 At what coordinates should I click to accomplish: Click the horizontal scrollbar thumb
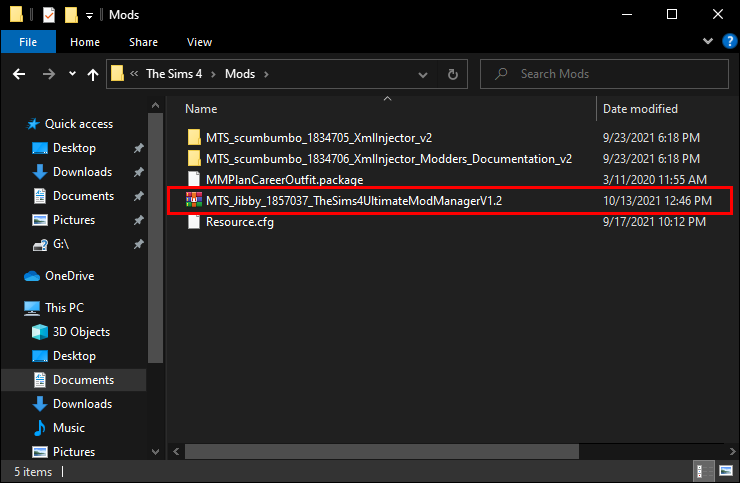pos(382,451)
